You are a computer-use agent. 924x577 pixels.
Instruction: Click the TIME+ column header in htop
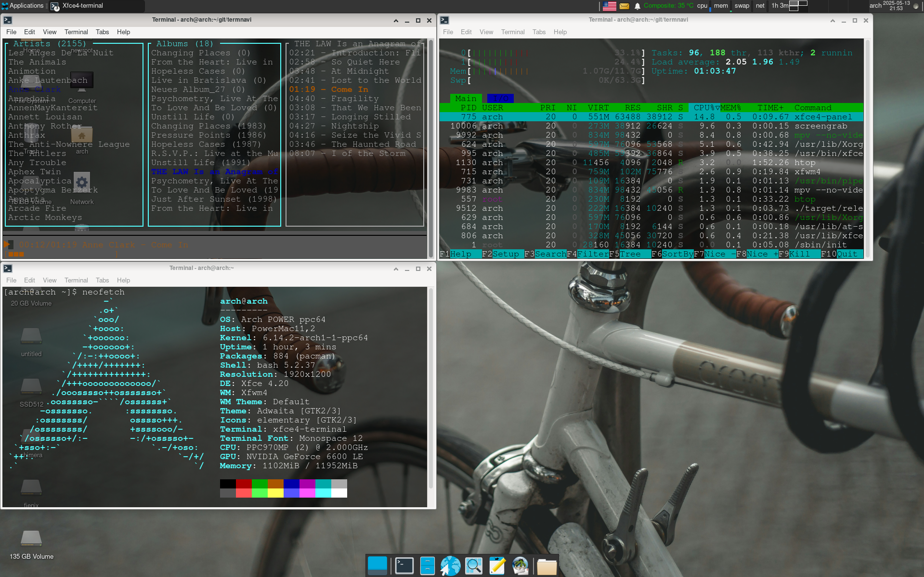coord(770,108)
